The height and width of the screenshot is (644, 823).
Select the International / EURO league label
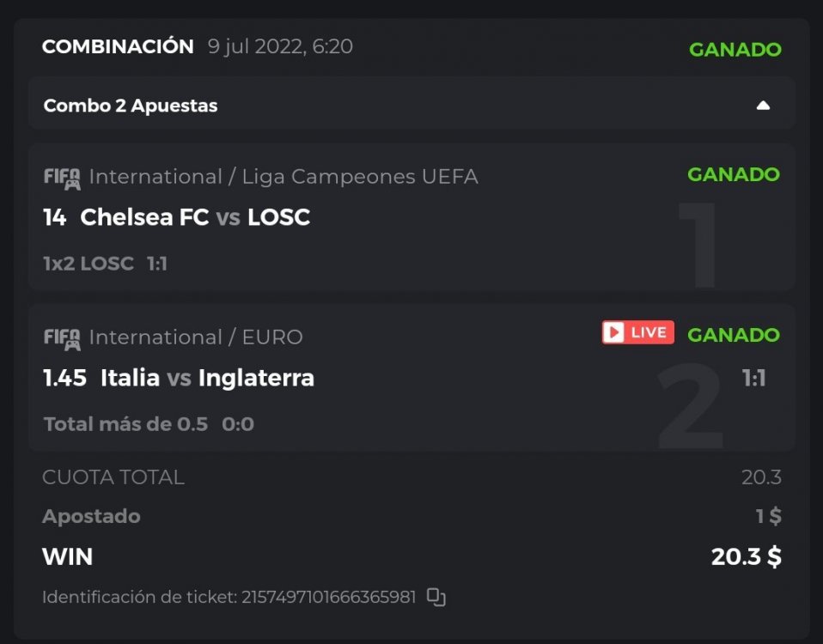pos(196,337)
